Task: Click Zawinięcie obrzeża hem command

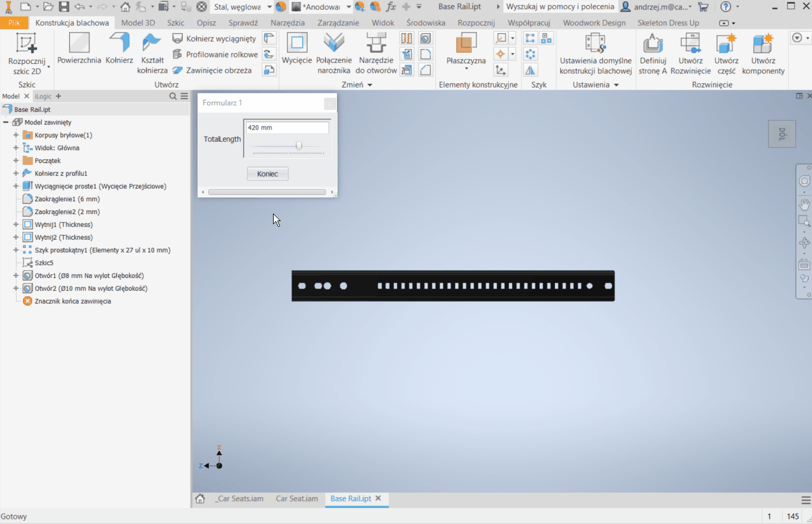Action: click(x=212, y=70)
